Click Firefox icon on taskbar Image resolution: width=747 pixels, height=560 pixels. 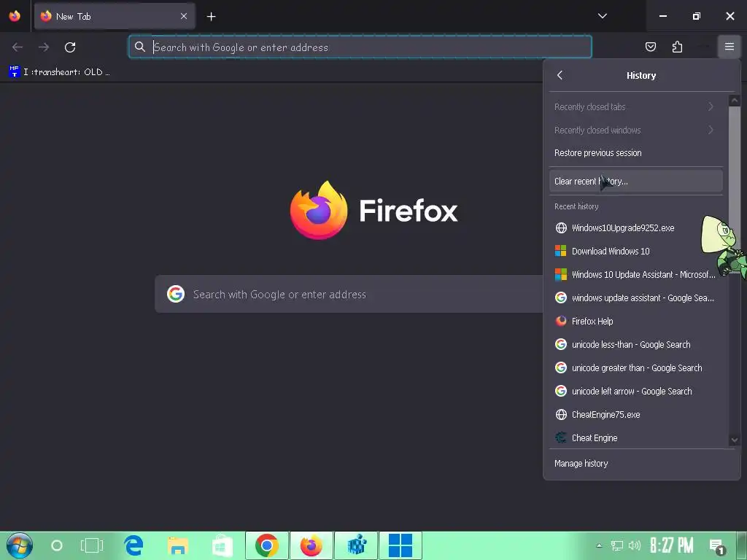(311, 545)
